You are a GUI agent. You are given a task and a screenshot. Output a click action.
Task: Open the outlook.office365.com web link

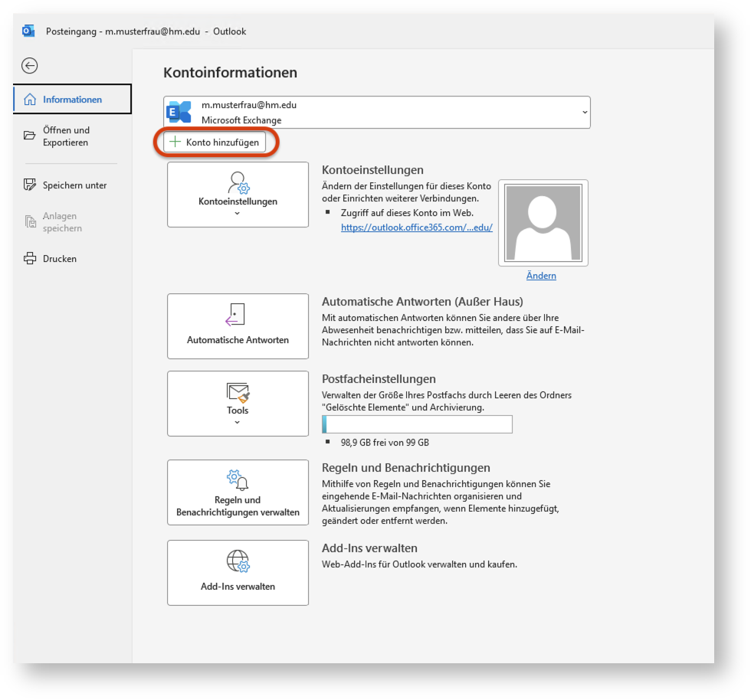(x=417, y=227)
